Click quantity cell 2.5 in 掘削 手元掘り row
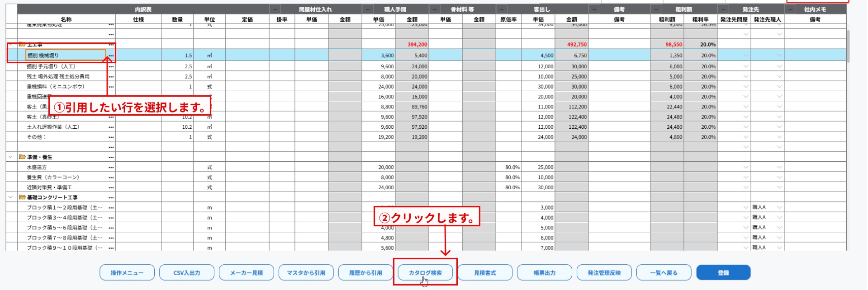 pyautogui.click(x=177, y=66)
